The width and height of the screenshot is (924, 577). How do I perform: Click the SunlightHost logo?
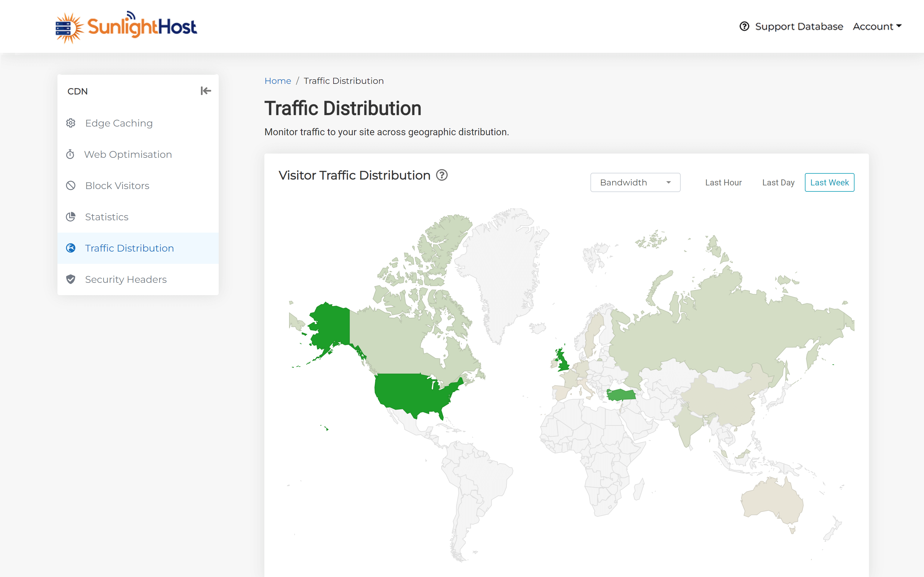pyautogui.click(x=126, y=27)
